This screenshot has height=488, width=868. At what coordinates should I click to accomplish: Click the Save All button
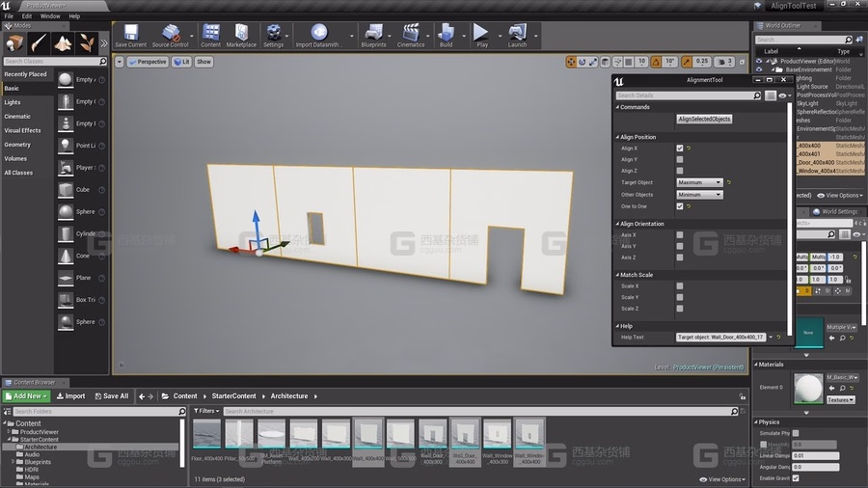coord(111,396)
